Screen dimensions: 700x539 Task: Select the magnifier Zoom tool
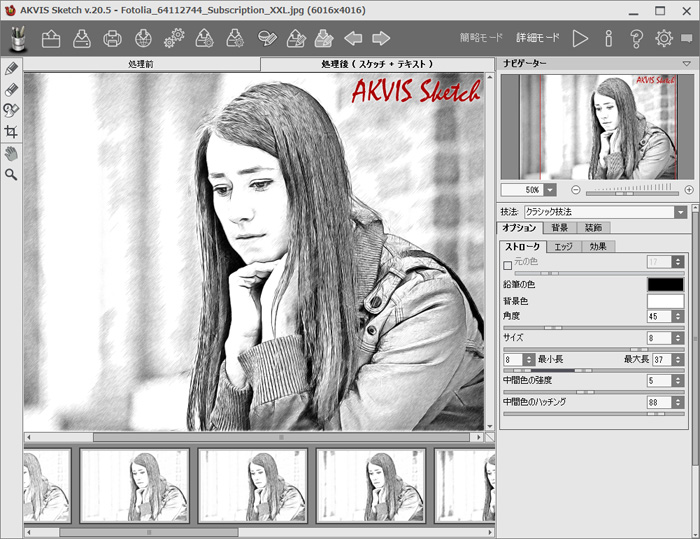pos(11,174)
